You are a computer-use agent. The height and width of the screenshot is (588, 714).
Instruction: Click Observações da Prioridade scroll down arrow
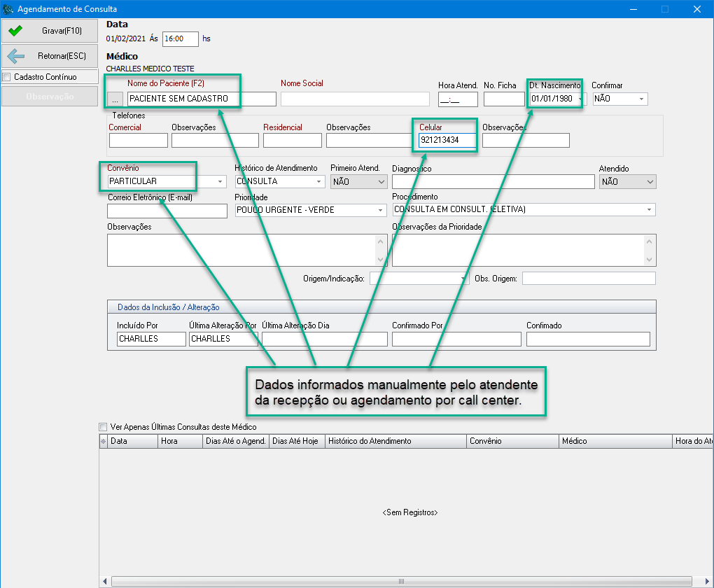(x=650, y=260)
